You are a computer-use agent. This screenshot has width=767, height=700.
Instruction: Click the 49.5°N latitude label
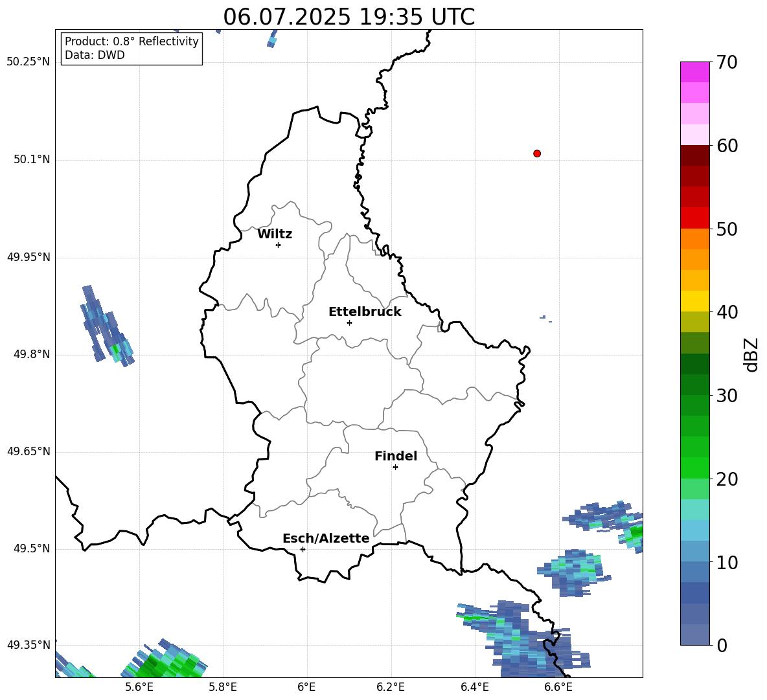tap(32, 548)
